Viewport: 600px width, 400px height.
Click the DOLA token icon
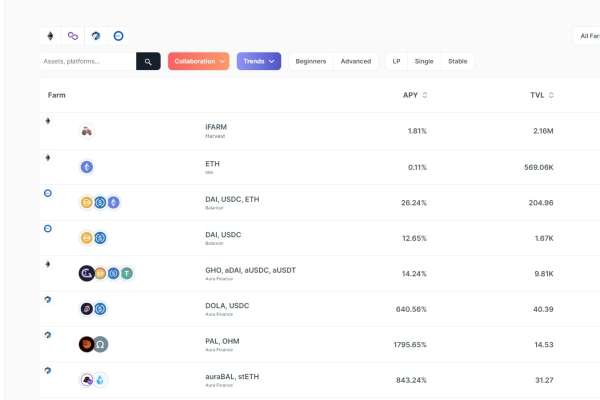pyautogui.click(x=86, y=309)
